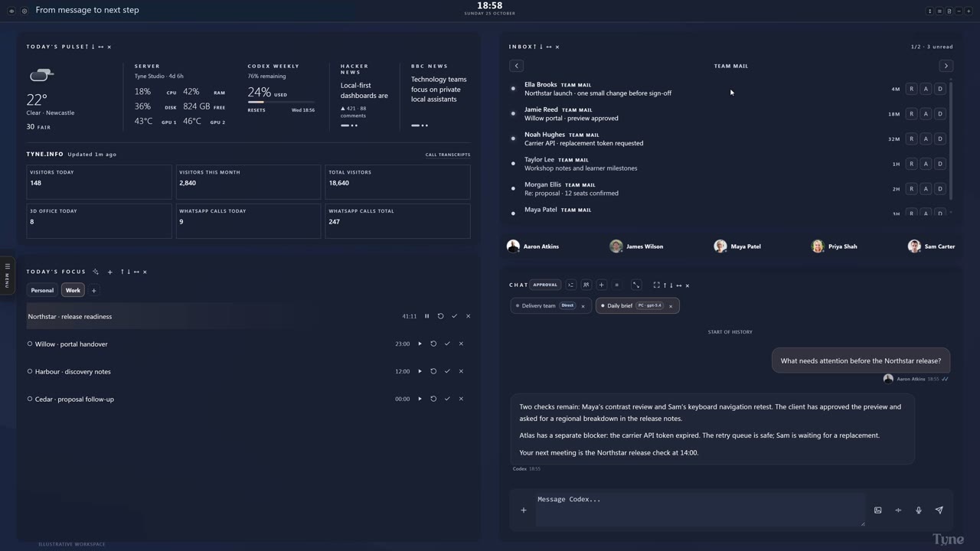The height and width of the screenshot is (551, 980).
Task: Reply to Ella Brooks' email with R
Action: pyautogui.click(x=911, y=89)
